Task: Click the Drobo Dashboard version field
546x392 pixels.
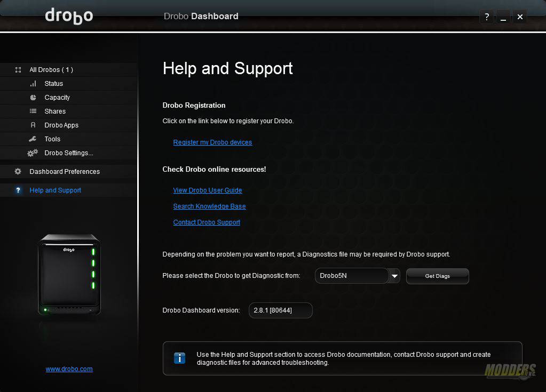Action: [x=281, y=310]
